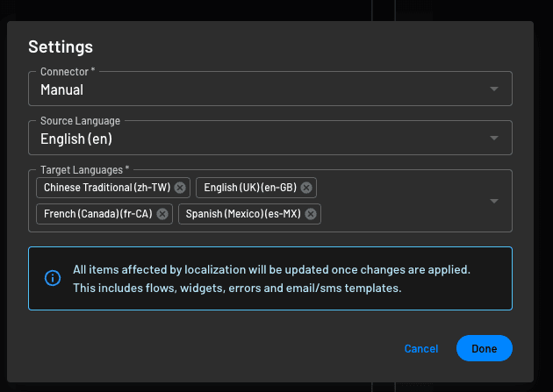The width and height of the screenshot is (553, 392).
Task: Click the English (en) source language value
Action: click(76, 139)
